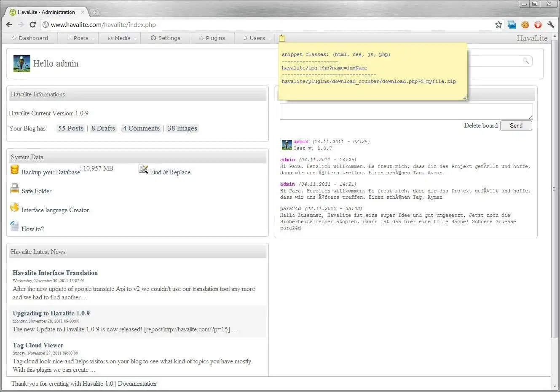Click inside the yellow sticky note text
This screenshot has width=560, height=392.
(x=372, y=71)
